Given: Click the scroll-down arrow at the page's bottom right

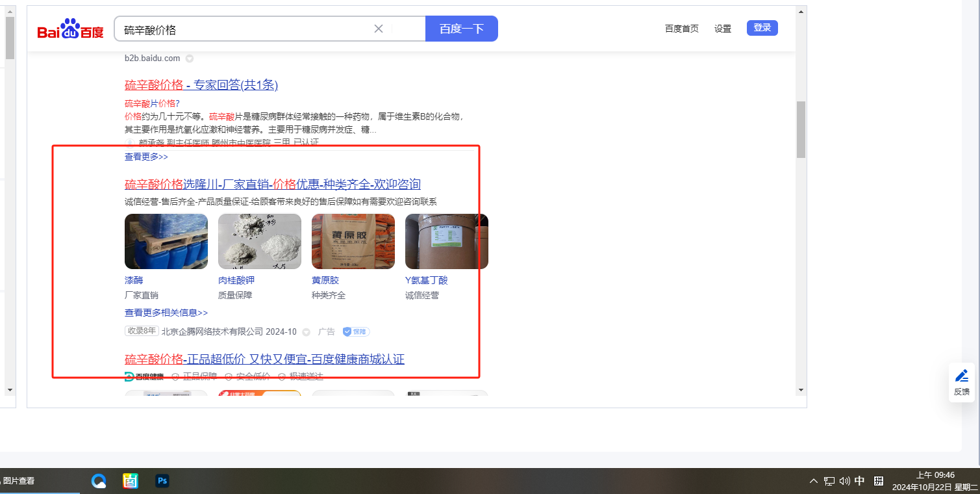Looking at the screenshot, I should tap(801, 390).
